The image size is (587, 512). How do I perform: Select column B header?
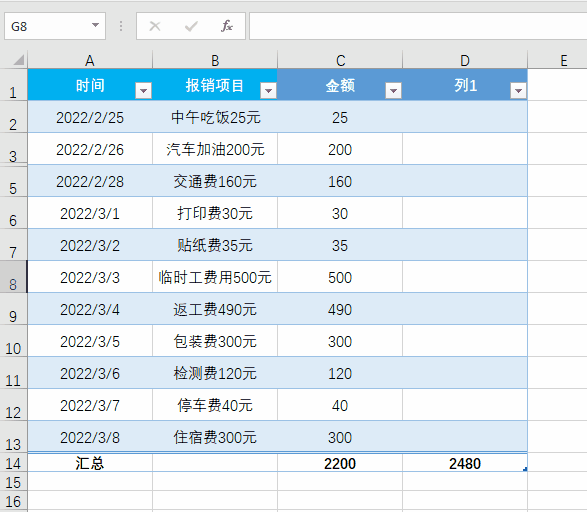coord(215,60)
